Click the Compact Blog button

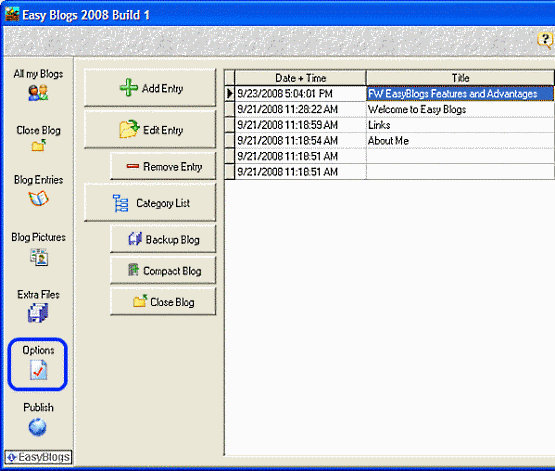(x=163, y=271)
